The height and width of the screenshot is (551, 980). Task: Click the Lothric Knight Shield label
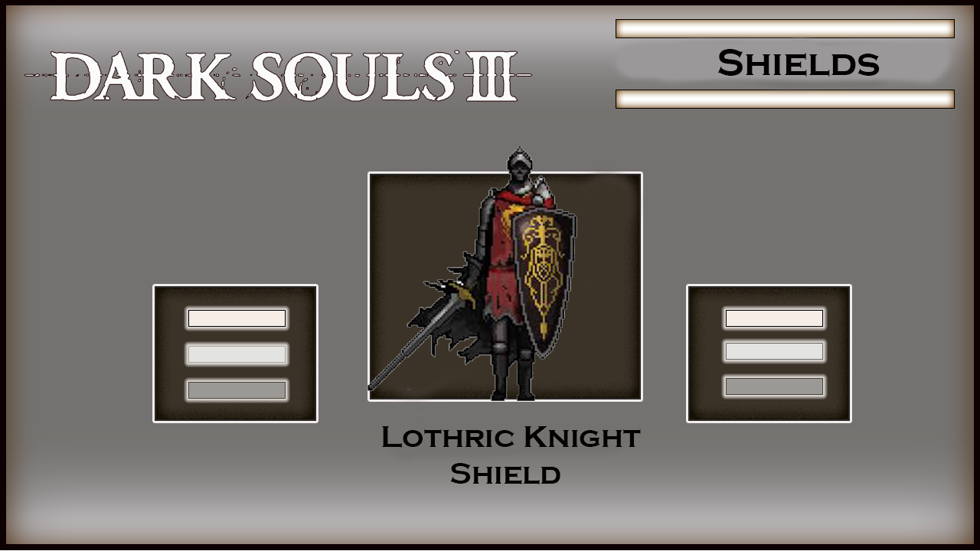pos(510,456)
